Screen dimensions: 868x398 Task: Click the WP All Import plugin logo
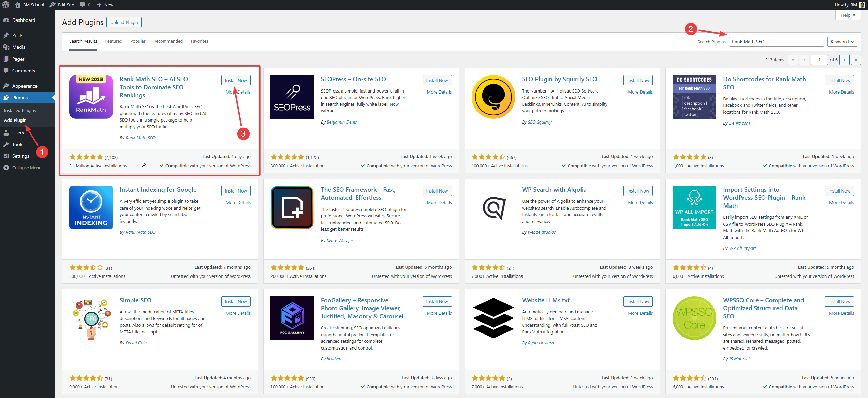(x=694, y=208)
